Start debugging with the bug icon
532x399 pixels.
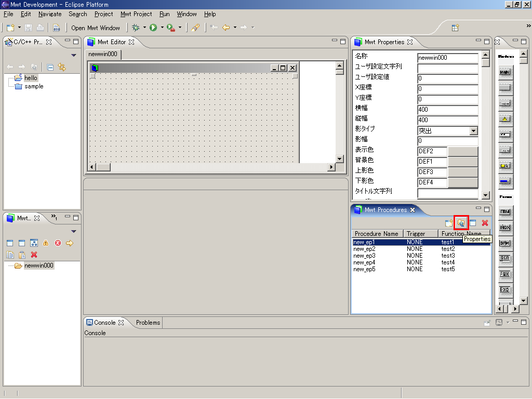(x=136, y=28)
